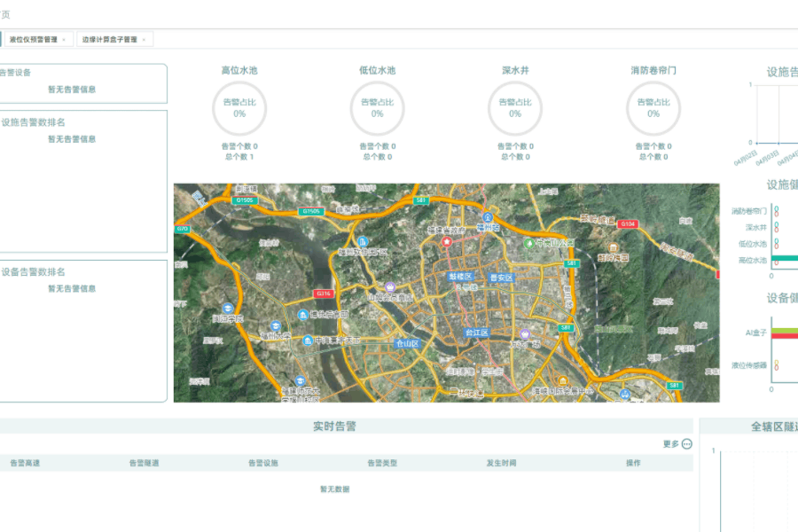
Task: Click the 博仕后 building marker on map
Action: [303, 315]
